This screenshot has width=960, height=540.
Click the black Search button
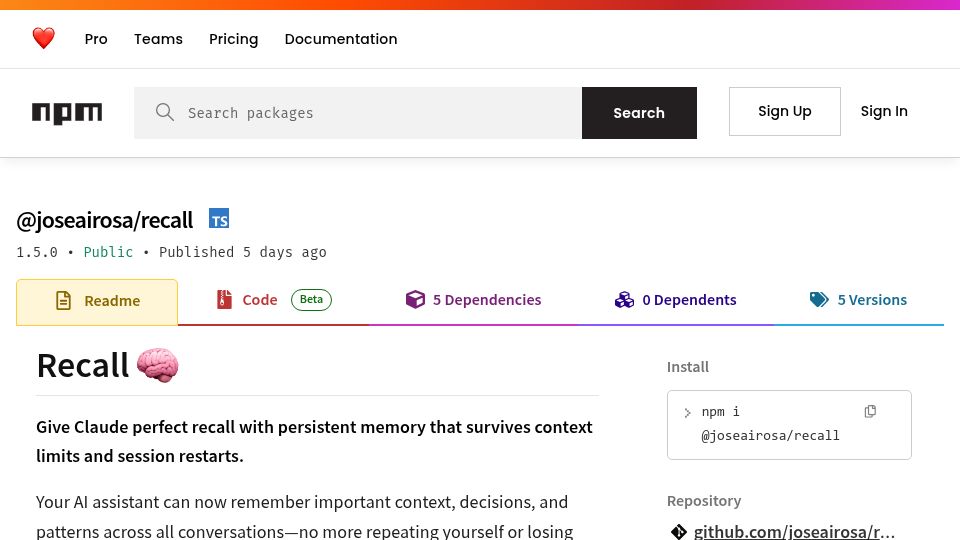[639, 113]
